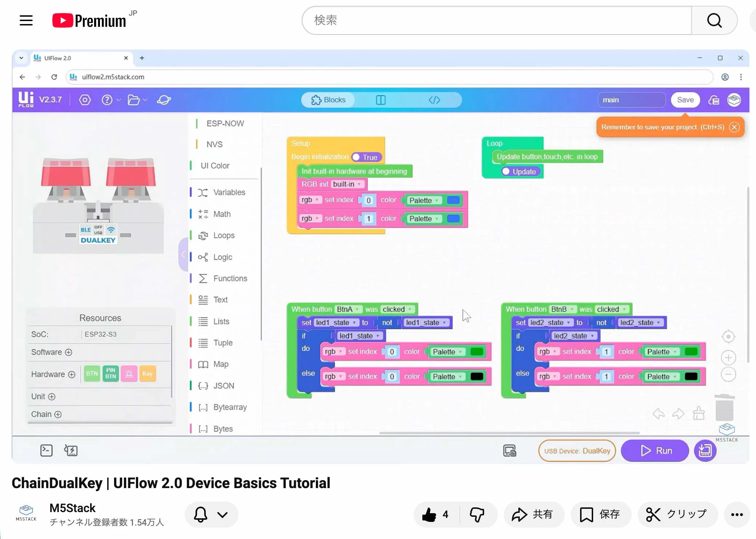The height and width of the screenshot is (539, 756).
Task: Select the pink LED hardware chip
Action: coord(129,374)
